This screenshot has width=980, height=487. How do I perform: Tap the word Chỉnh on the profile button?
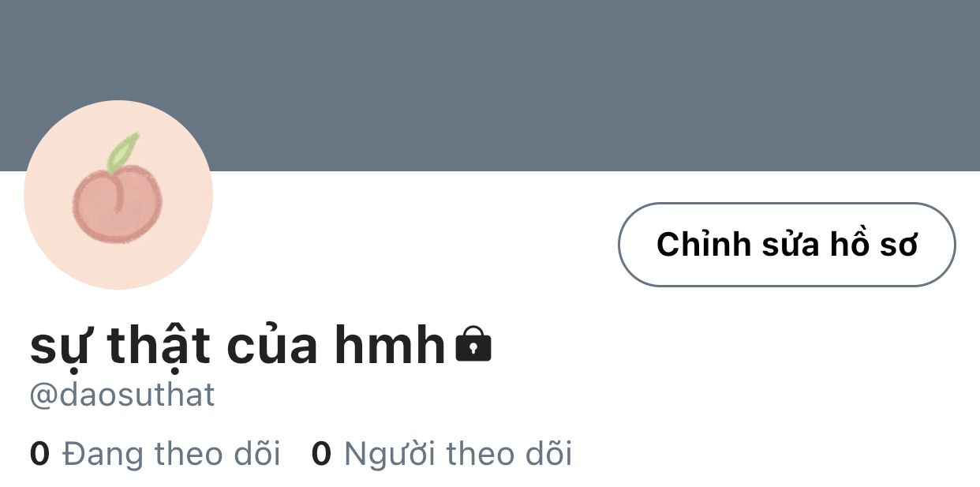tap(704, 245)
